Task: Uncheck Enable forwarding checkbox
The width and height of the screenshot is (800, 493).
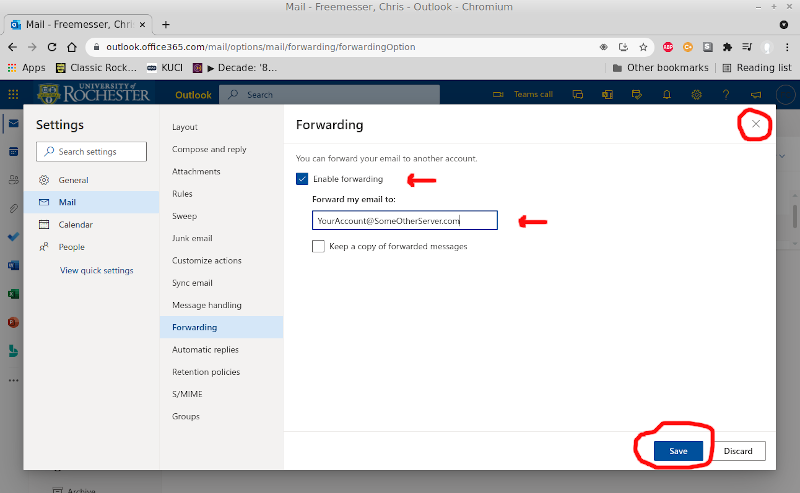Action: tap(302, 179)
